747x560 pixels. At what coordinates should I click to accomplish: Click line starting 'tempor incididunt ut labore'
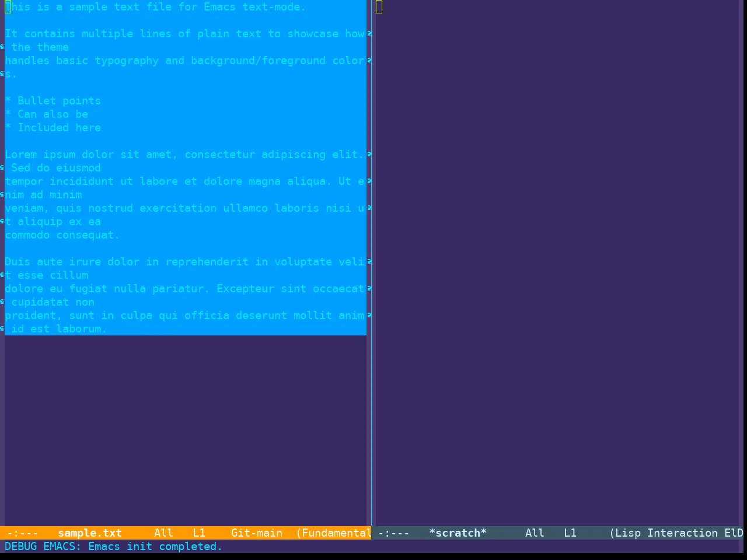185,181
